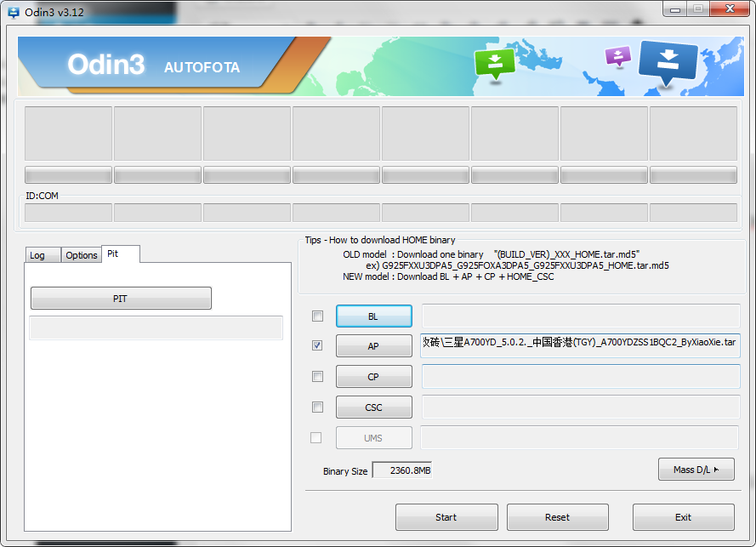The height and width of the screenshot is (547, 756).
Task: Enable the BL checkbox
Action: tap(317, 316)
